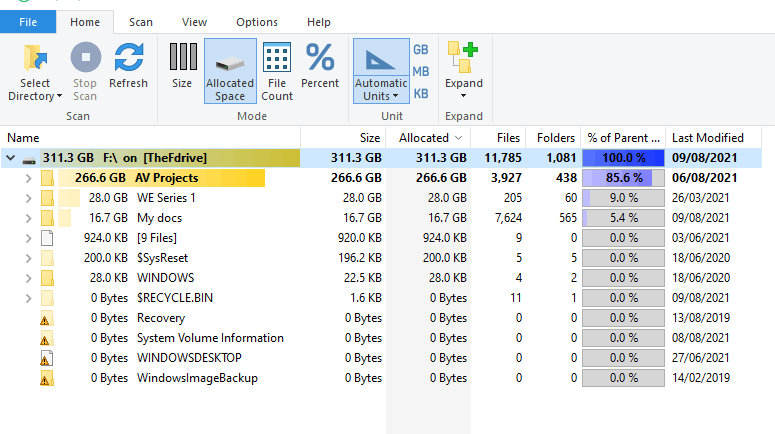Sort by Size column header

(344, 138)
